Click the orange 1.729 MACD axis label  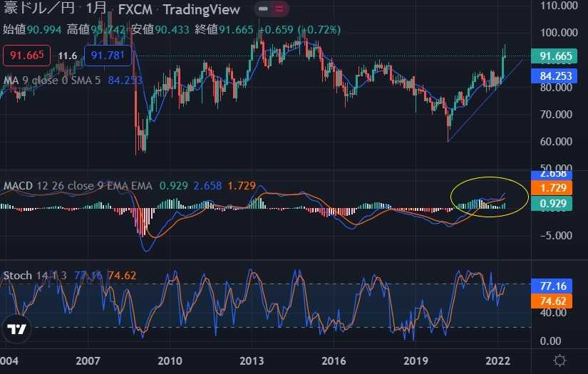tap(552, 188)
